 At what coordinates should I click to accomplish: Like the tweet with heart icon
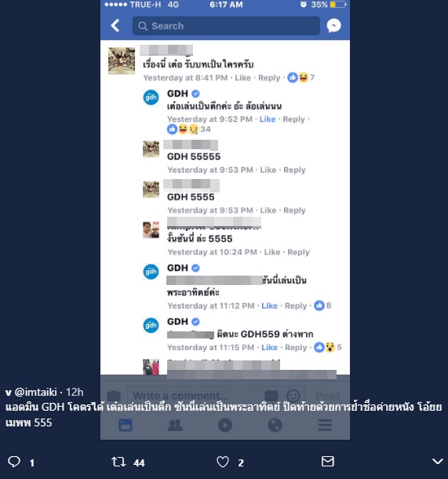click(223, 462)
